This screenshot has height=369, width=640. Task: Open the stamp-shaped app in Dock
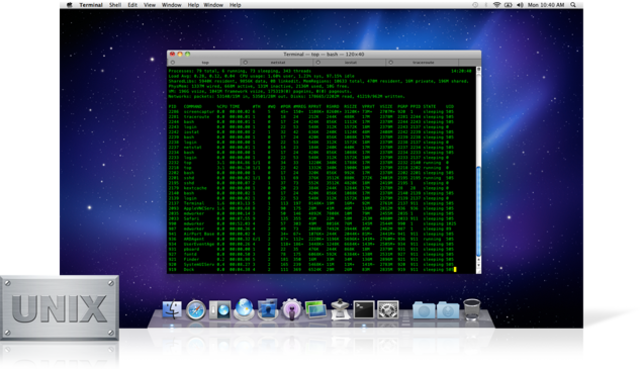[x=340, y=309]
